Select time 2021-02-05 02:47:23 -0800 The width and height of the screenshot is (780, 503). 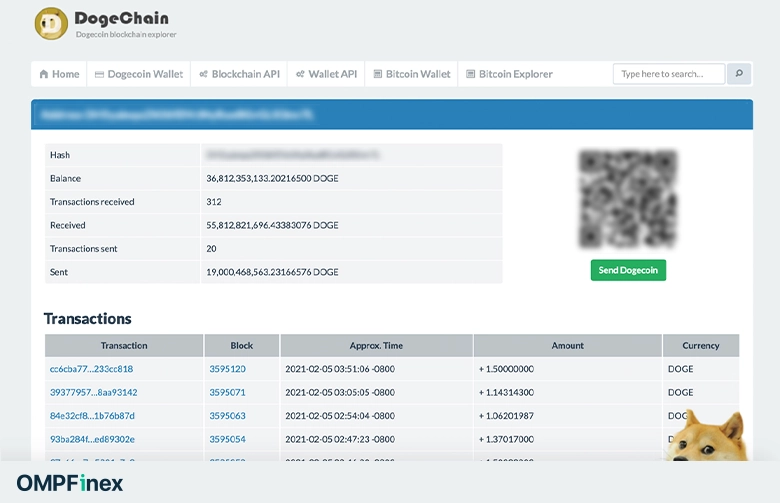click(x=340, y=439)
